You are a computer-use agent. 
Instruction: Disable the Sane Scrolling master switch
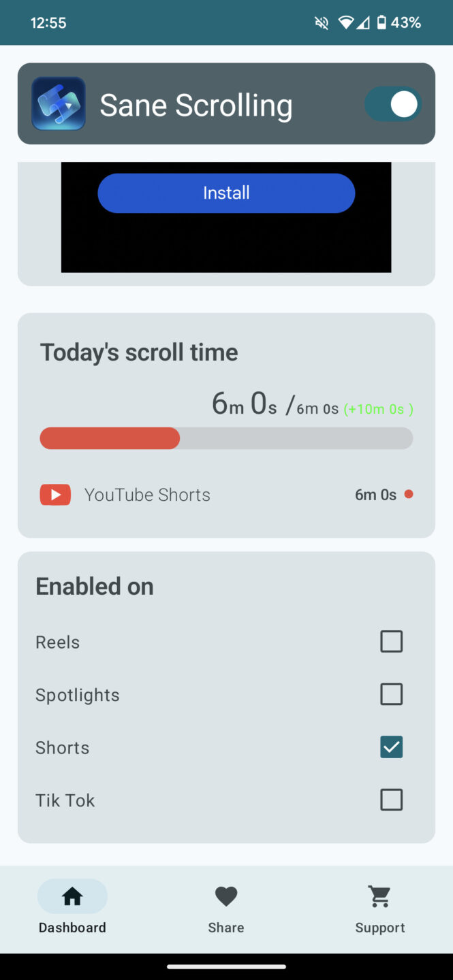[x=393, y=103]
